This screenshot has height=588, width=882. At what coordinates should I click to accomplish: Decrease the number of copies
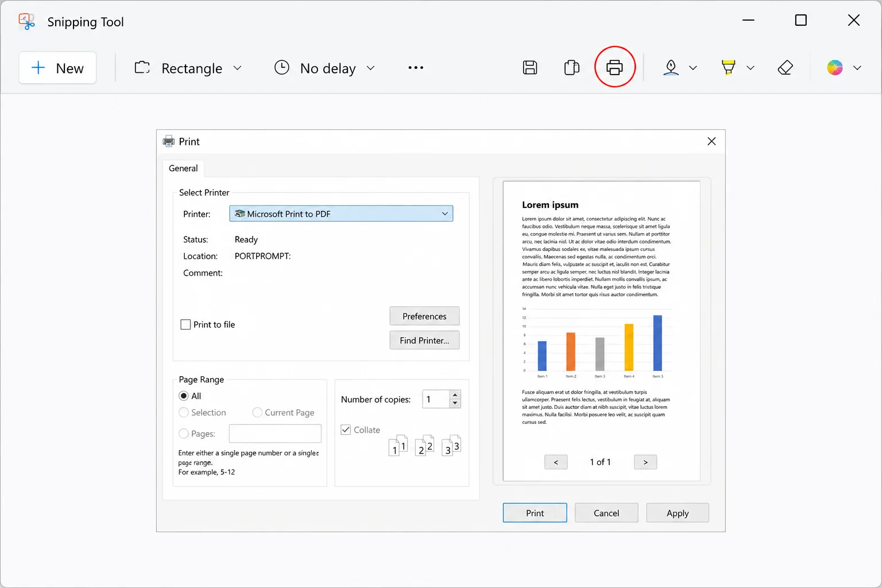[455, 403]
